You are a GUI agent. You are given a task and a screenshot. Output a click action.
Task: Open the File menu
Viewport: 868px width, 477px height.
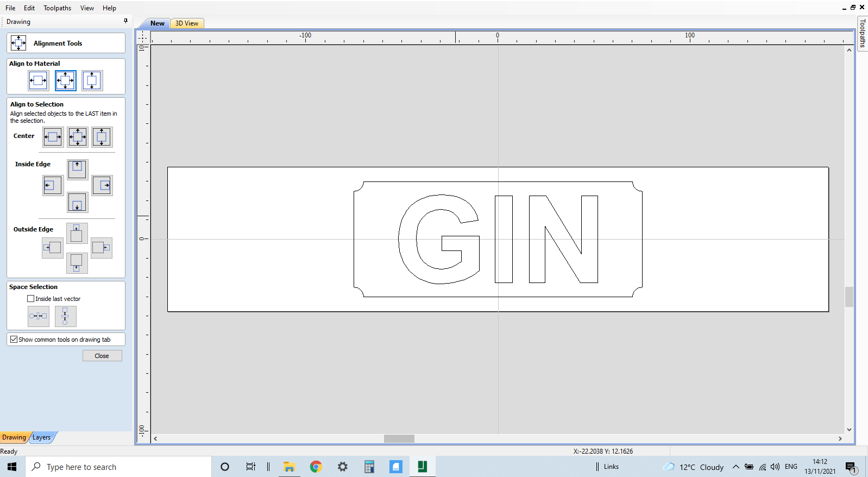pos(10,8)
